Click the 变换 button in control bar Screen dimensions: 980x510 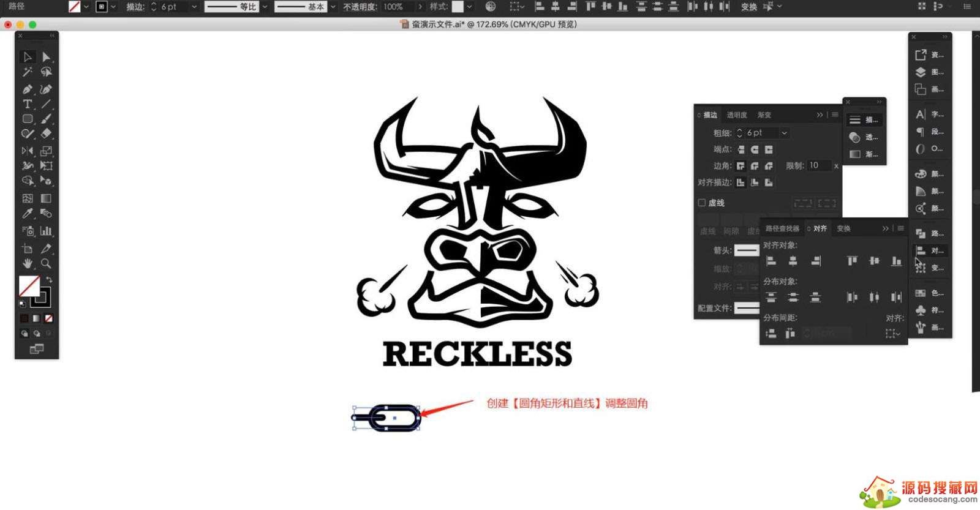click(748, 7)
